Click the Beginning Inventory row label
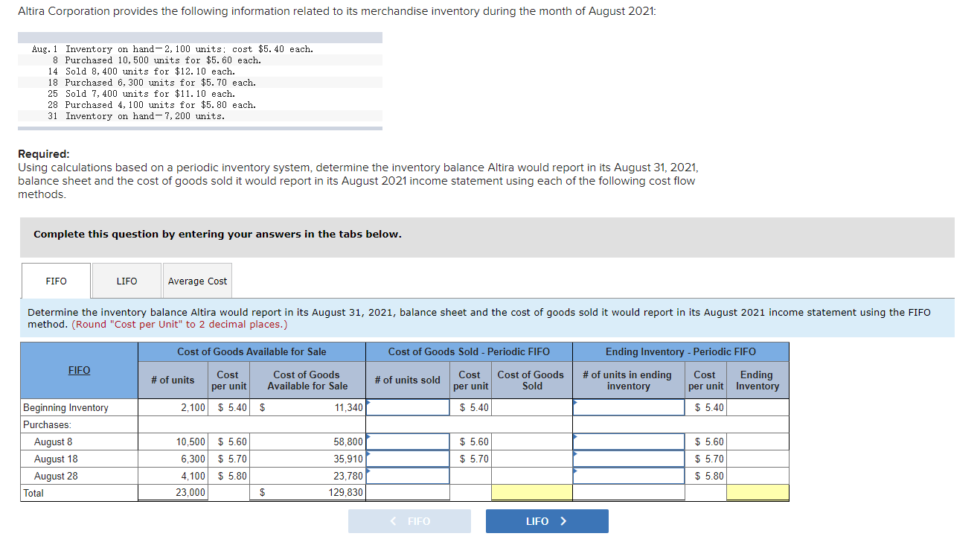Image resolution: width=980 pixels, height=548 pixels. [65, 407]
